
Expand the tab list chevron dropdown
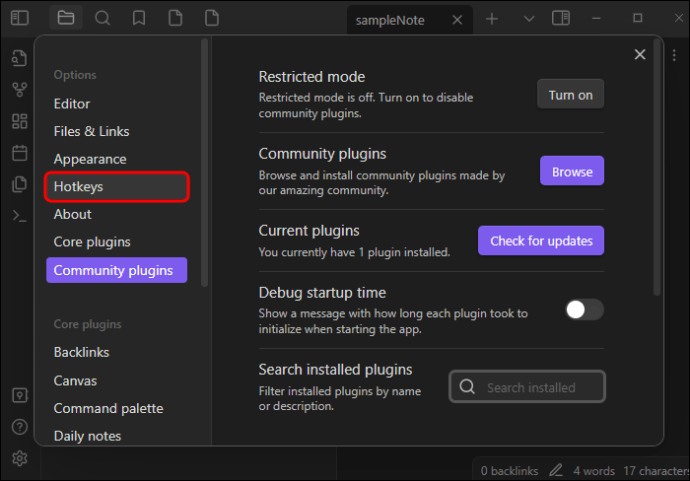pos(529,18)
